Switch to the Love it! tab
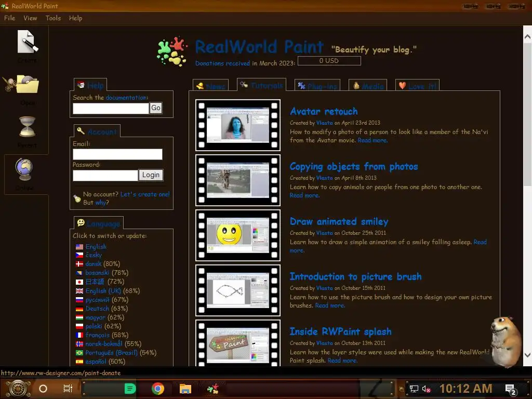Image resolution: width=532 pixels, height=399 pixels. pyautogui.click(x=417, y=86)
